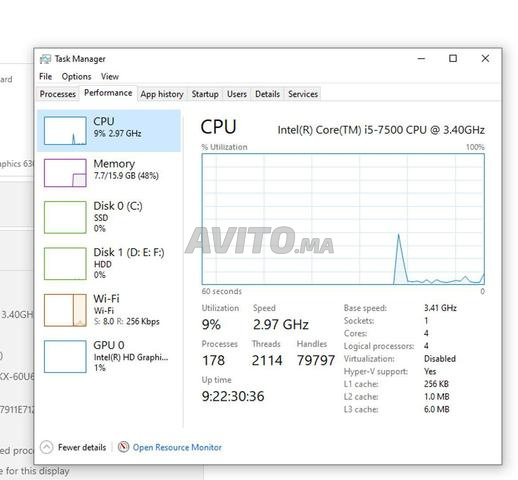Go to the Users tab
The image size is (518, 480).
(x=237, y=94)
